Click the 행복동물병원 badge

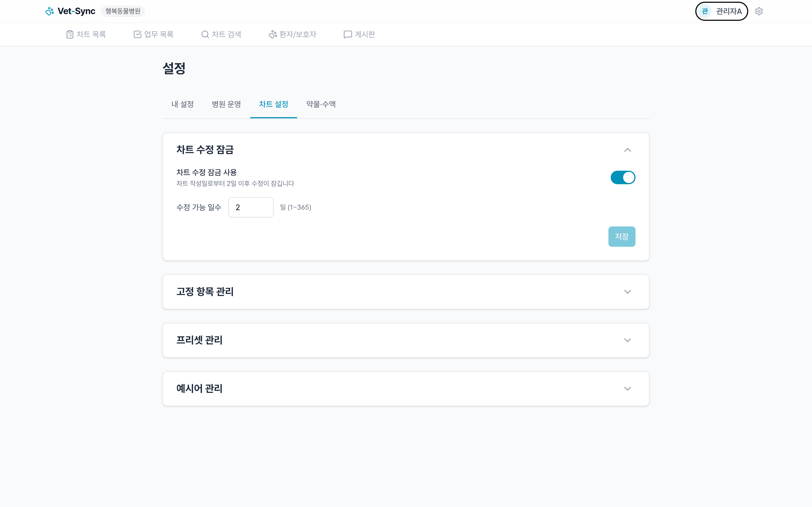pyautogui.click(x=122, y=11)
